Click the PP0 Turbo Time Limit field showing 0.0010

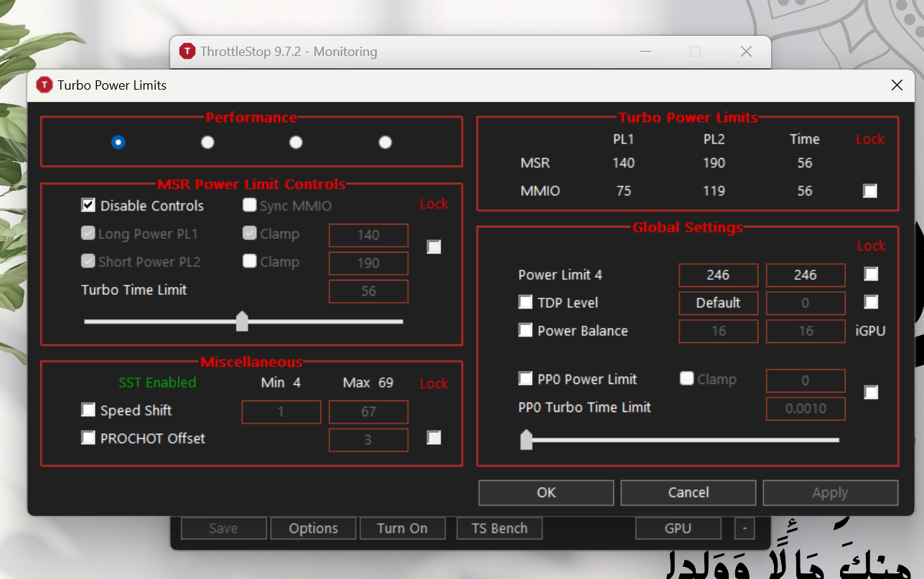tap(806, 408)
